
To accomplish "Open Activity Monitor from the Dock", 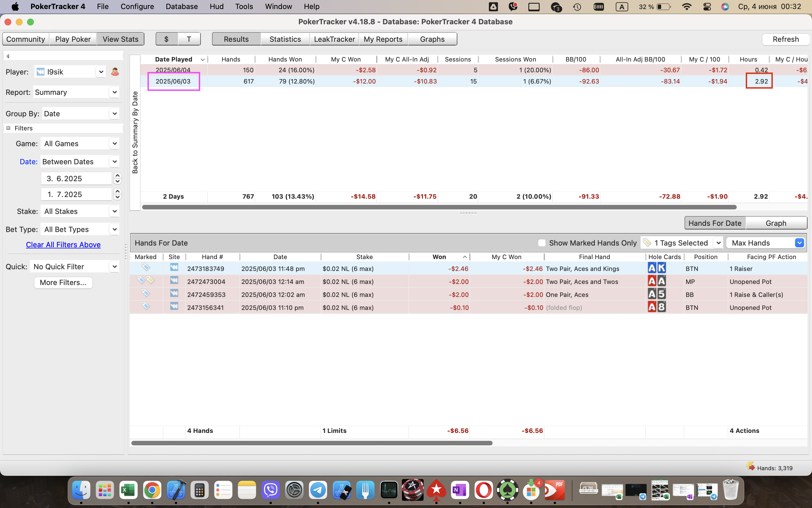I will tap(389, 491).
